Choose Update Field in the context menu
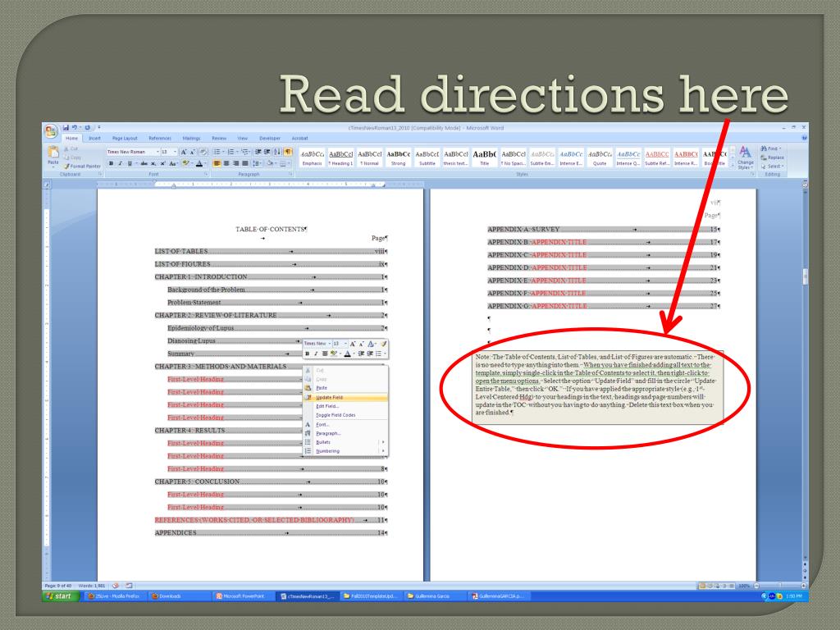 tap(345, 398)
